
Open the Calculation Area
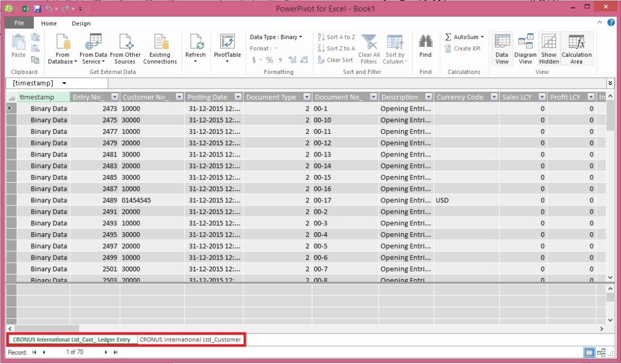[x=577, y=47]
